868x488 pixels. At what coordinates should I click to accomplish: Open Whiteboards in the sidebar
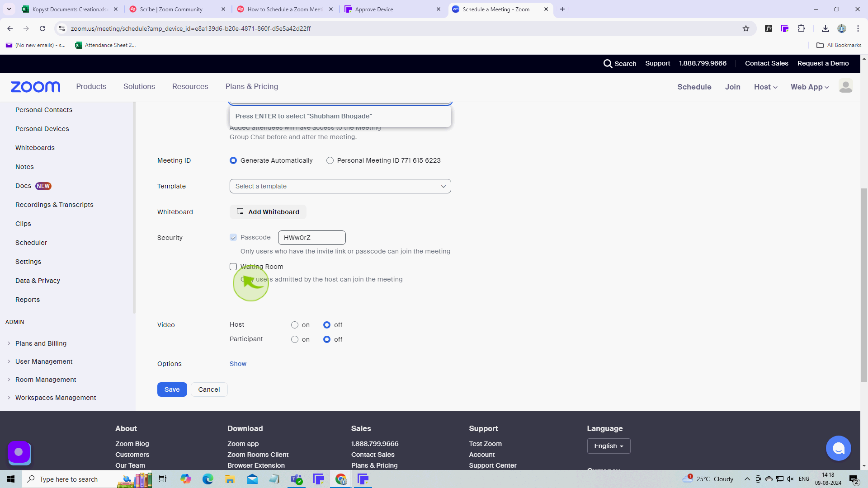[x=35, y=148]
